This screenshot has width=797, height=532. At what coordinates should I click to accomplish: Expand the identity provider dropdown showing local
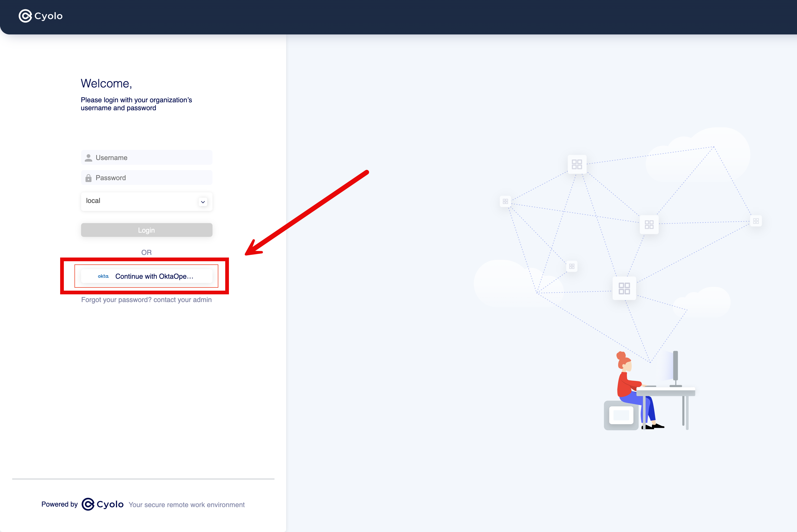(x=147, y=201)
